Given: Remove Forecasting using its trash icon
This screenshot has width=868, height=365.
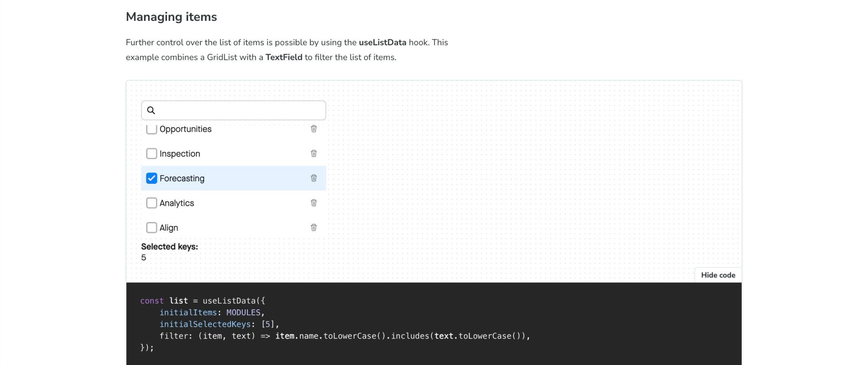Looking at the screenshot, I should tap(314, 178).
